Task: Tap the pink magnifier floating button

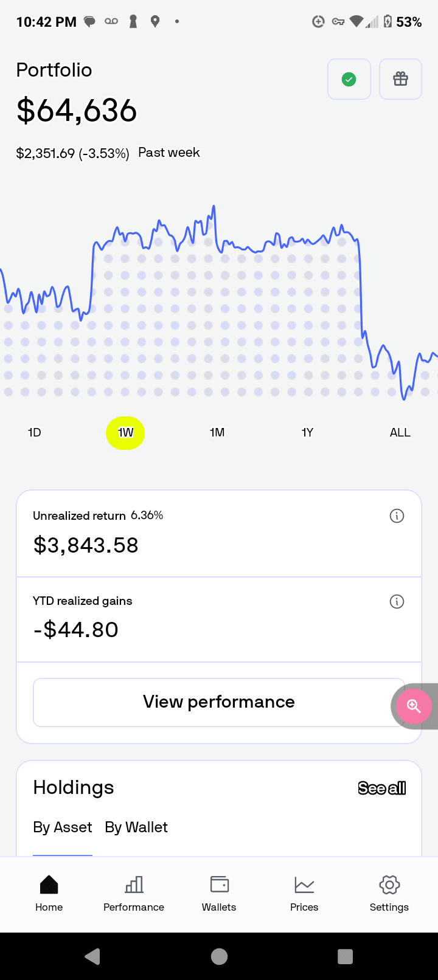Action: pos(414,706)
